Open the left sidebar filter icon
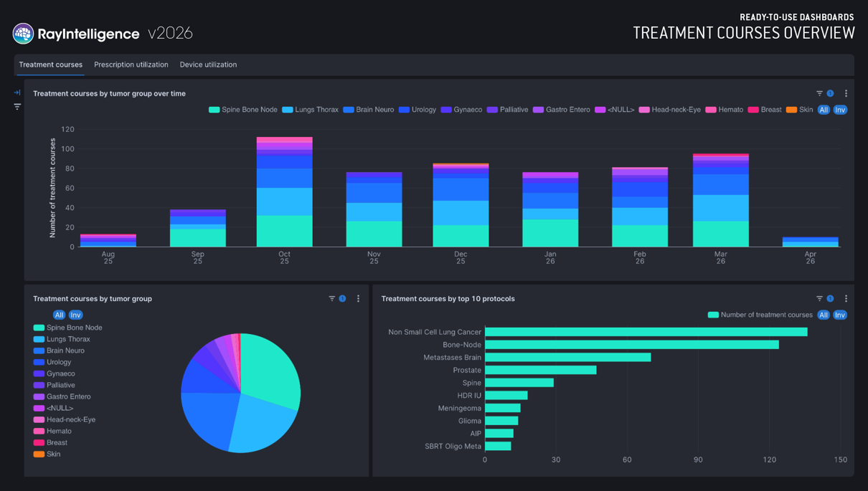The height and width of the screenshot is (491, 868). pyautogui.click(x=17, y=107)
